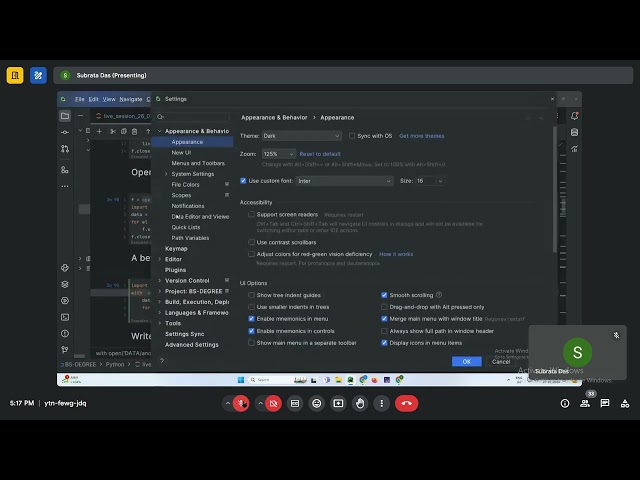This screenshot has width=640, height=480.
Task: Uncheck Display icons in menu items
Action: (x=384, y=343)
